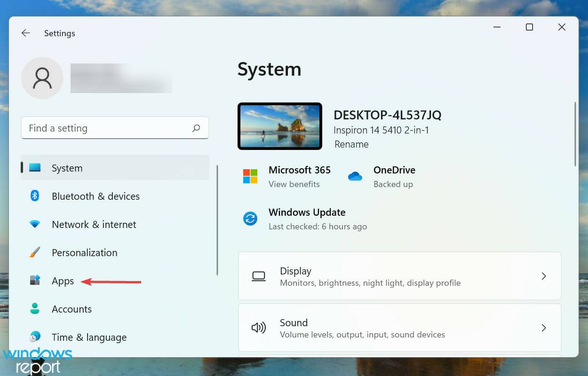Click the OneDrive cloud icon

pyautogui.click(x=355, y=176)
